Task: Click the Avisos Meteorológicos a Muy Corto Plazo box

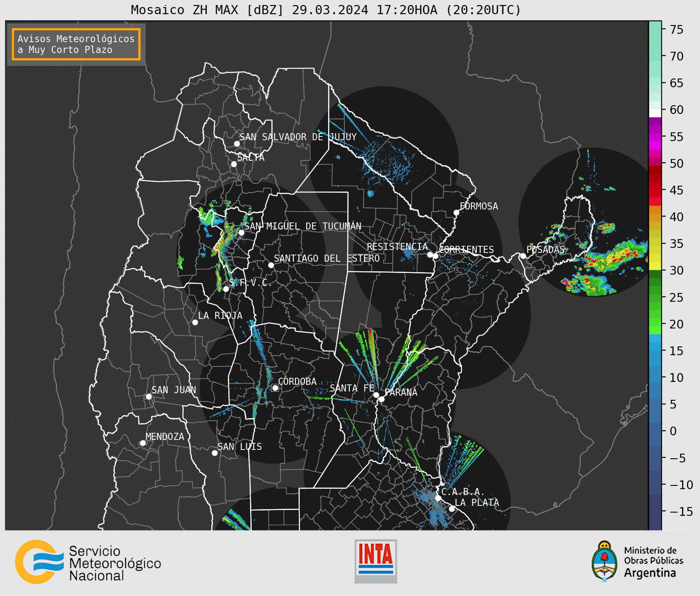Action: coord(76,44)
